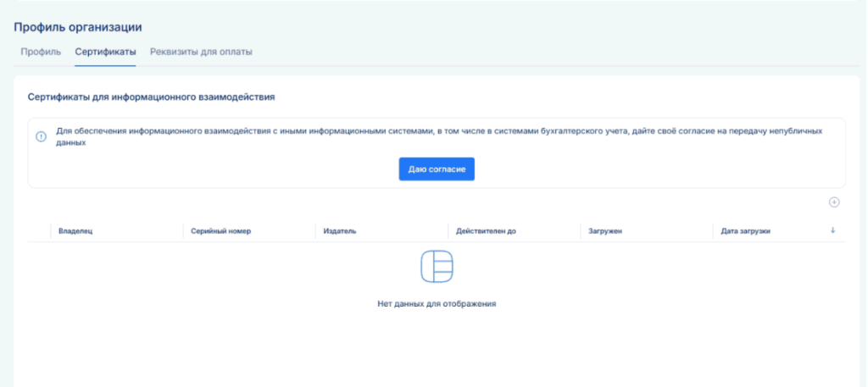The height and width of the screenshot is (387, 868).
Task: Select the Сертификаты tab
Action: click(x=105, y=52)
